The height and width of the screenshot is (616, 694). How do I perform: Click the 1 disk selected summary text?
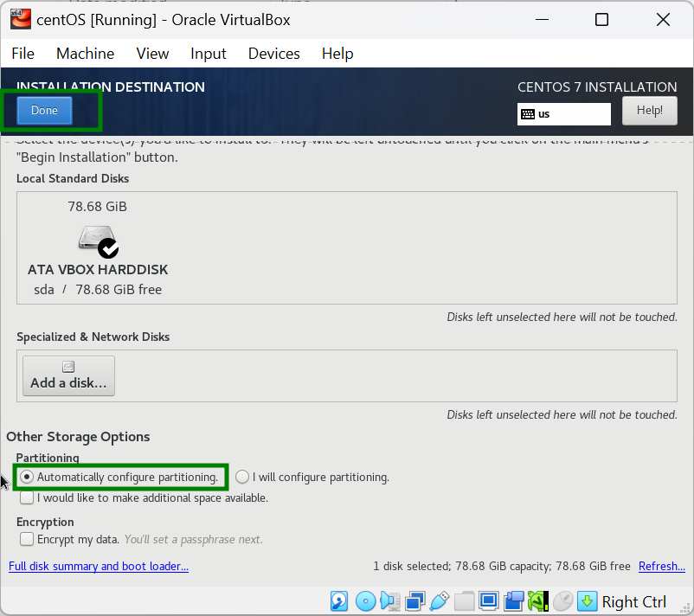pyautogui.click(x=502, y=566)
